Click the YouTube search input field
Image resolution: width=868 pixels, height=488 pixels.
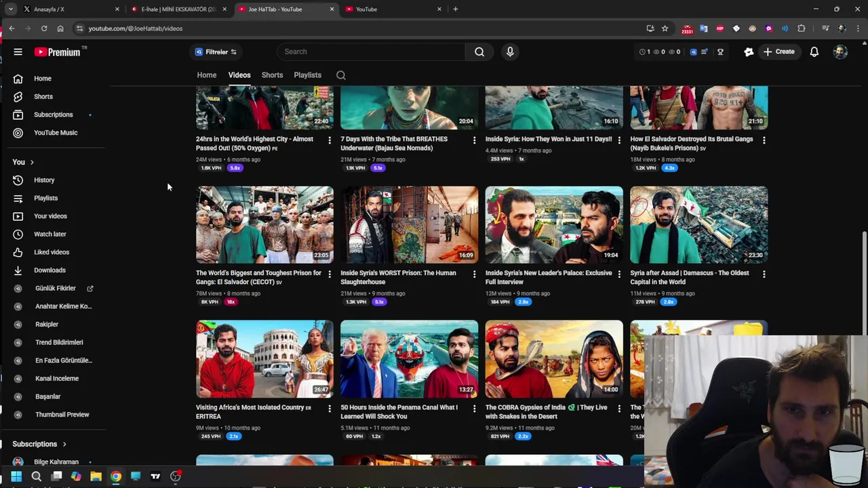click(x=372, y=52)
